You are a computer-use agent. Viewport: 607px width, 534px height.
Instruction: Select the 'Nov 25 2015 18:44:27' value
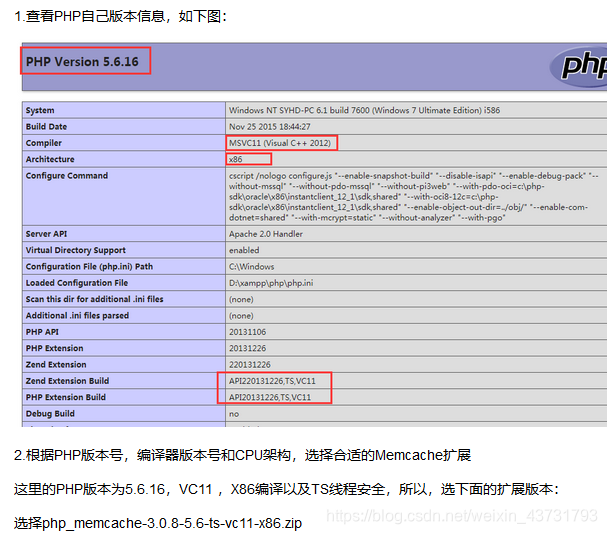pos(269,127)
